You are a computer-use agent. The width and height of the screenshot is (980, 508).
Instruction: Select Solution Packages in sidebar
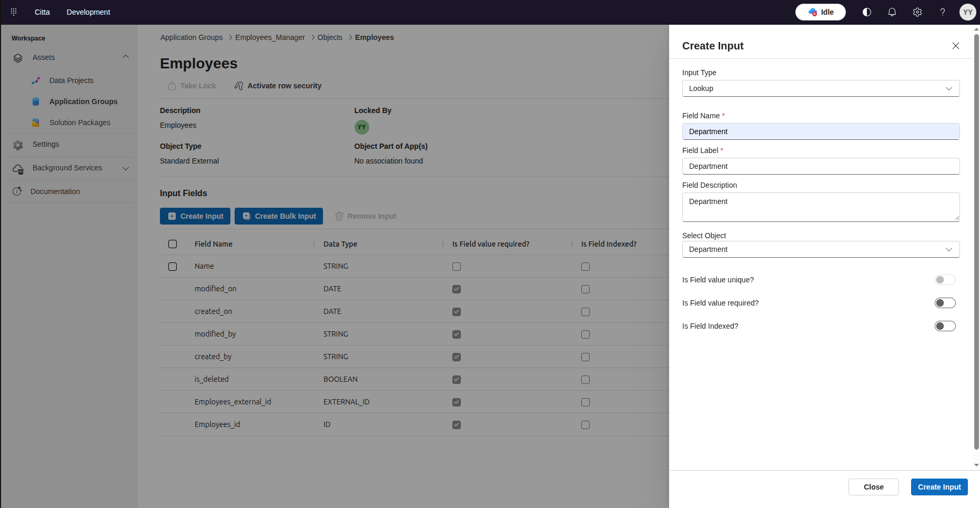point(80,123)
